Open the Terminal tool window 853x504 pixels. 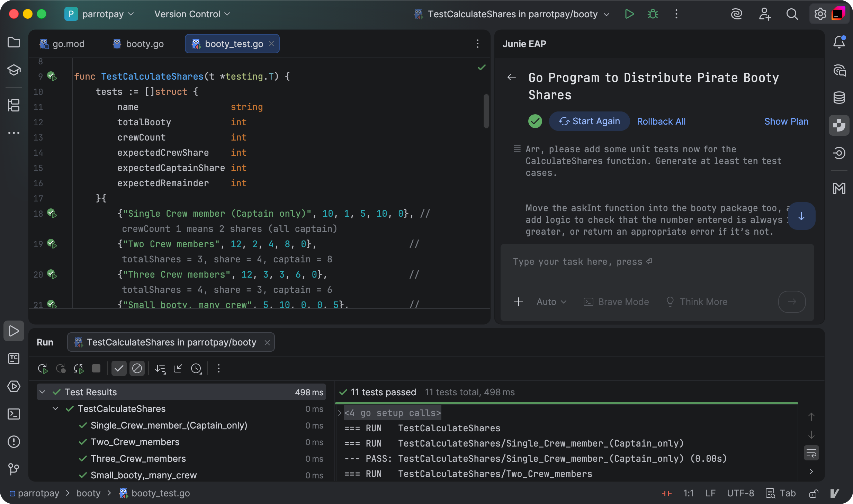(14, 414)
